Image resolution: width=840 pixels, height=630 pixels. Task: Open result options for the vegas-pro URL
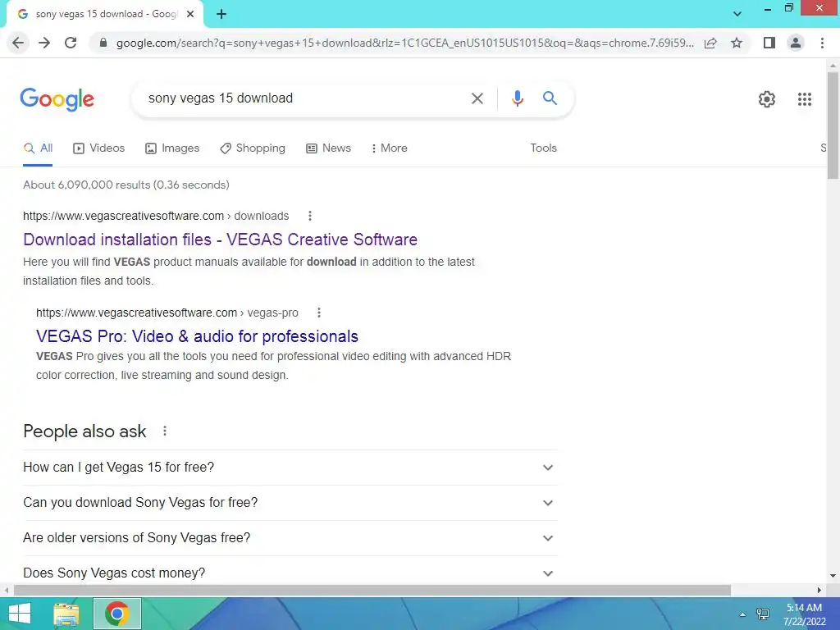point(319,313)
